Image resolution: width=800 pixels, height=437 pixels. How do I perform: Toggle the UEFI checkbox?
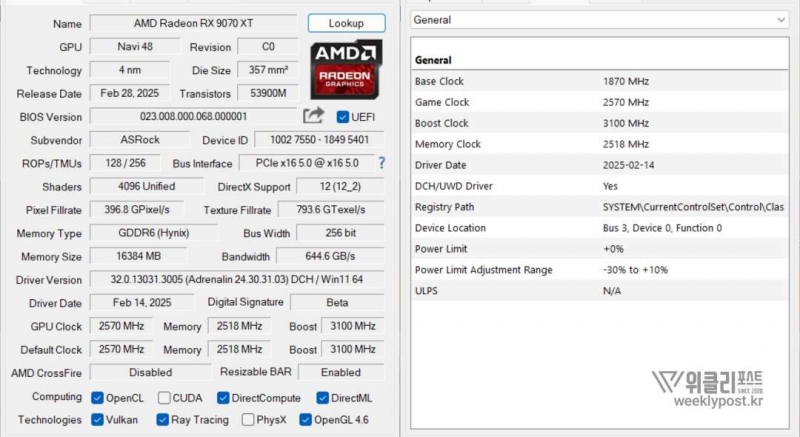click(343, 117)
